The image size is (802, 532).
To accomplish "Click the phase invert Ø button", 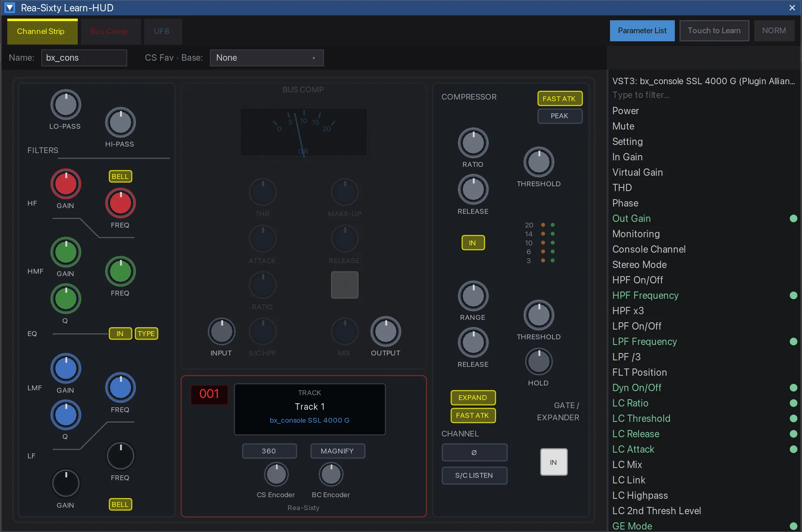I will pyautogui.click(x=474, y=452).
